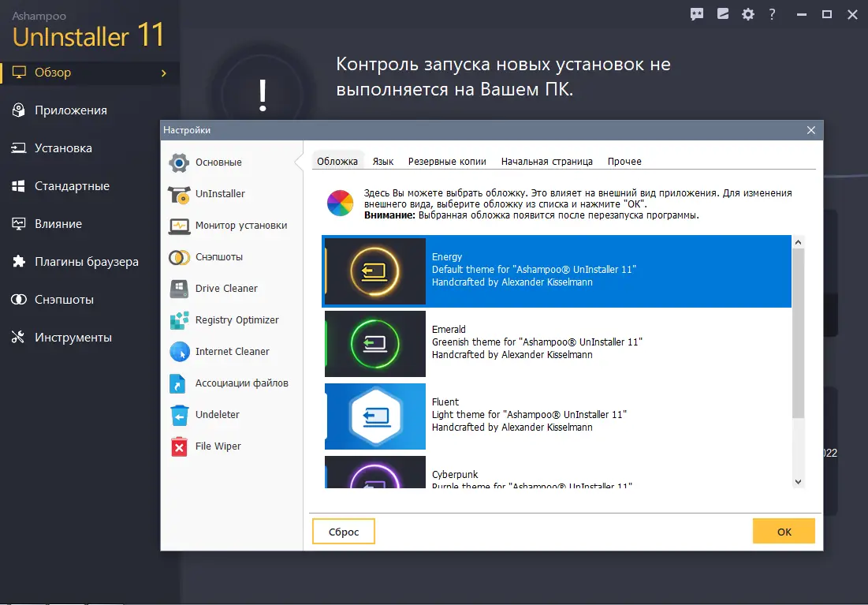The image size is (868, 605).
Task: Open the Резервные копии tab
Action: point(447,161)
